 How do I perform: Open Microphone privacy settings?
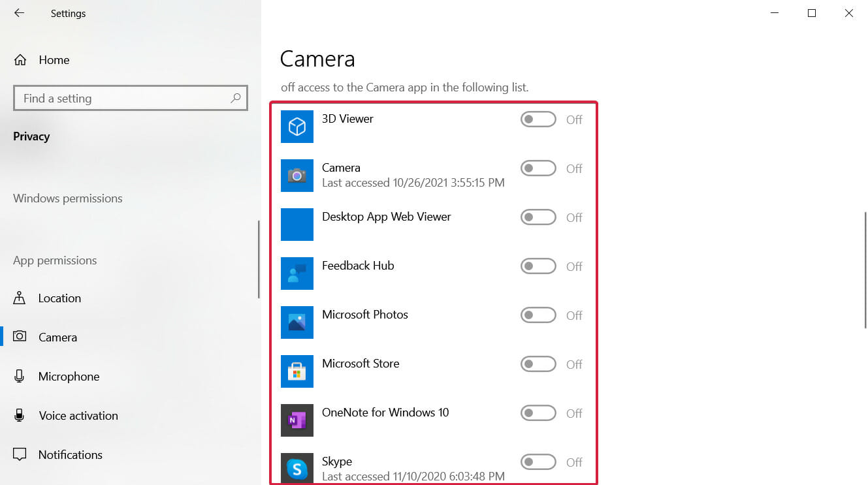pyautogui.click(x=131, y=377)
